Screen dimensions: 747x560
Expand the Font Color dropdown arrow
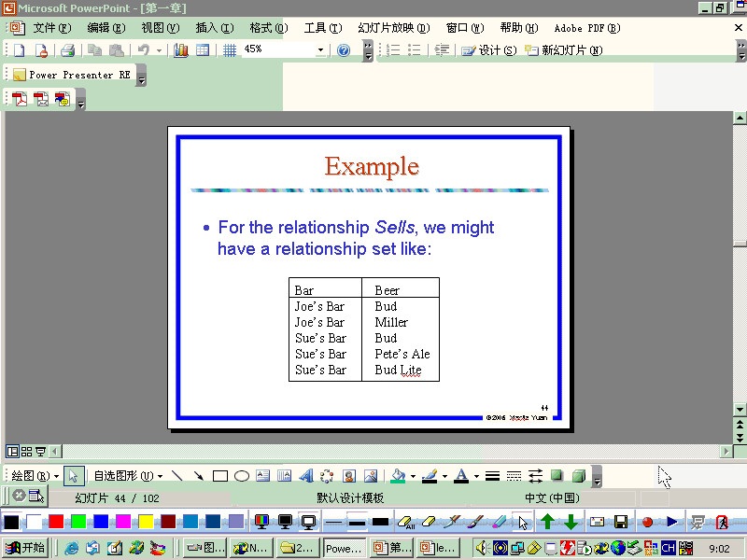point(476,475)
